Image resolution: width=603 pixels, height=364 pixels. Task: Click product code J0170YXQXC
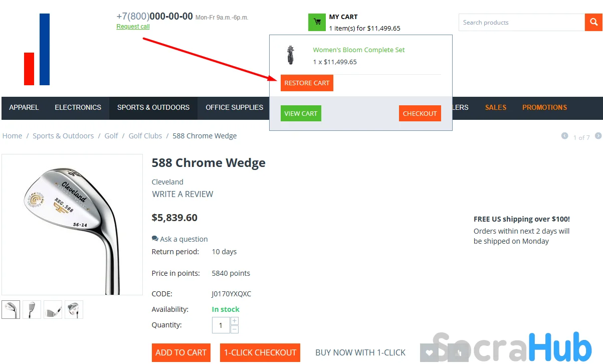click(x=232, y=294)
